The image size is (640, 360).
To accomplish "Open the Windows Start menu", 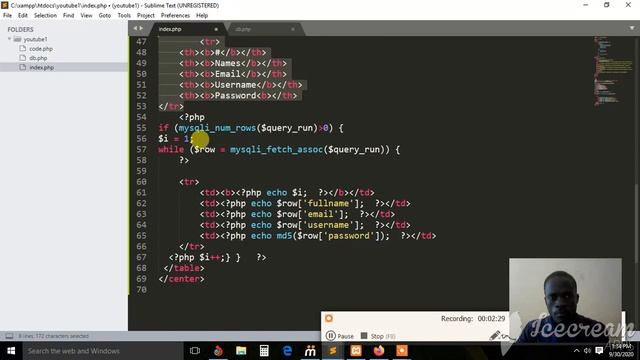I will tap(11, 351).
